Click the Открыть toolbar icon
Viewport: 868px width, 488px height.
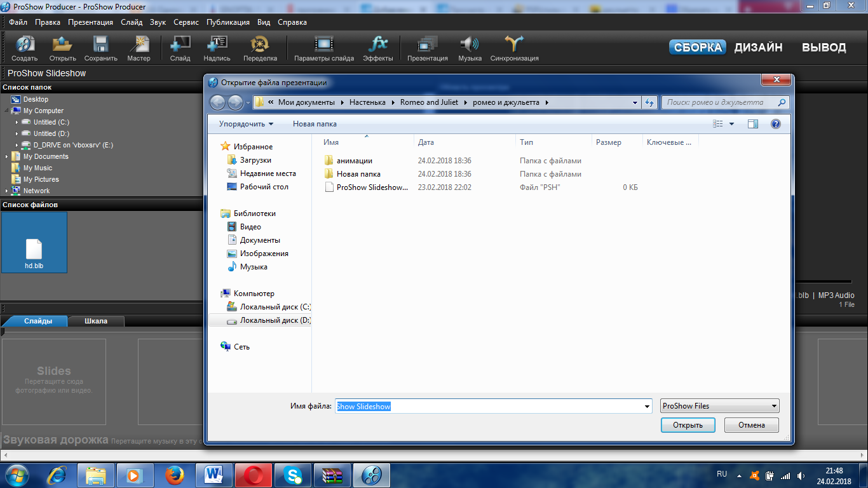62,44
